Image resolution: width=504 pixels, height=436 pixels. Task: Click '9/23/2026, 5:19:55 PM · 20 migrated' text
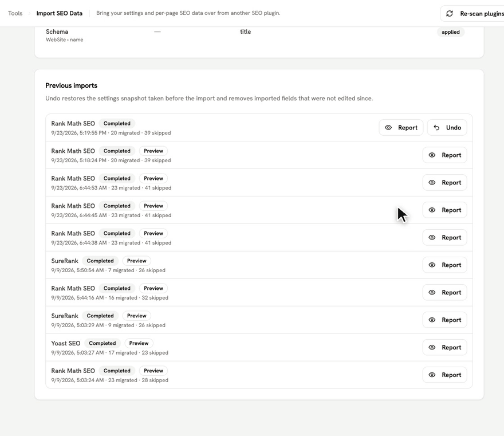pyautogui.click(x=96, y=133)
